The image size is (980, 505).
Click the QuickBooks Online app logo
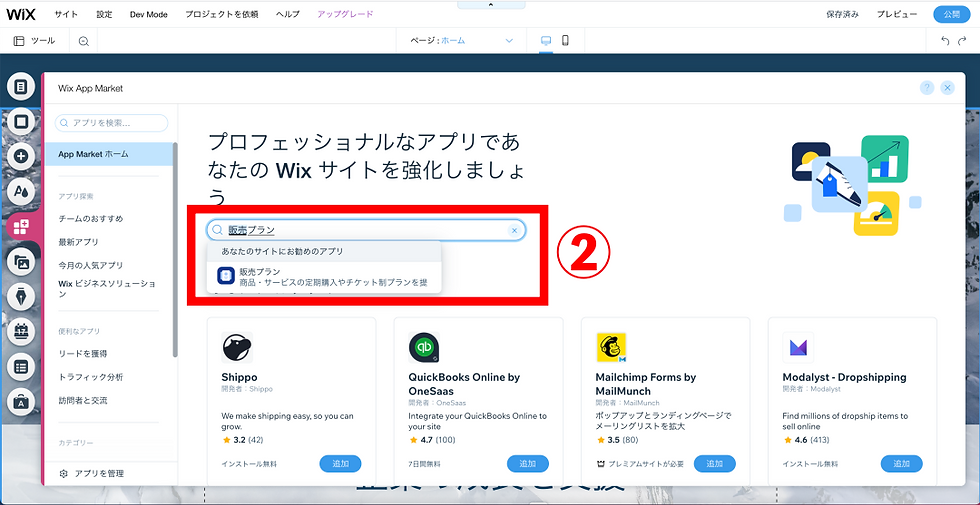pos(424,348)
